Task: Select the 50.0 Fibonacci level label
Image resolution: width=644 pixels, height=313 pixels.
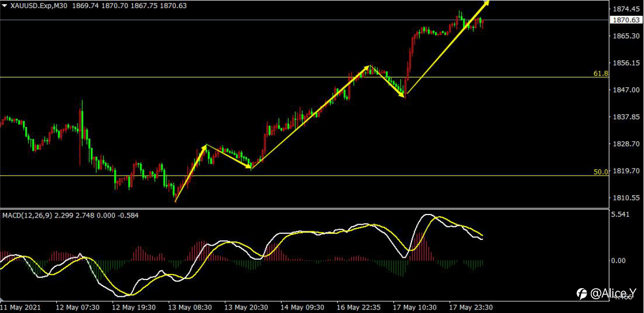Action: 600,172
